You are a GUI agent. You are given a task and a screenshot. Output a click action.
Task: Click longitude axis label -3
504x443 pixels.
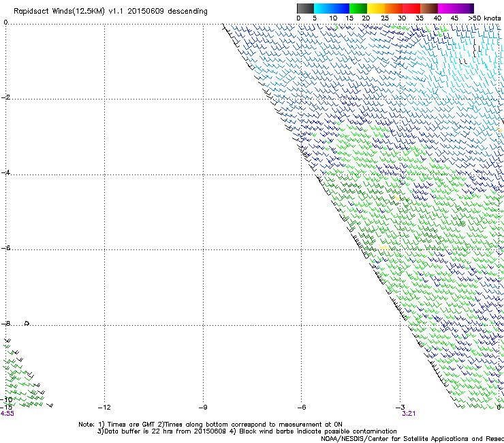400,408
